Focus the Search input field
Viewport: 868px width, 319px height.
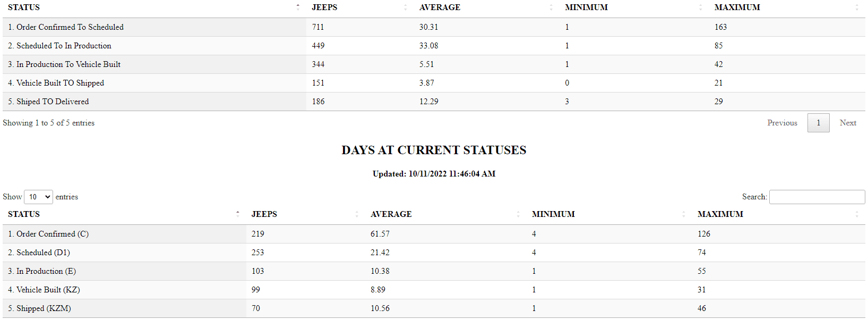click(817, 197)
